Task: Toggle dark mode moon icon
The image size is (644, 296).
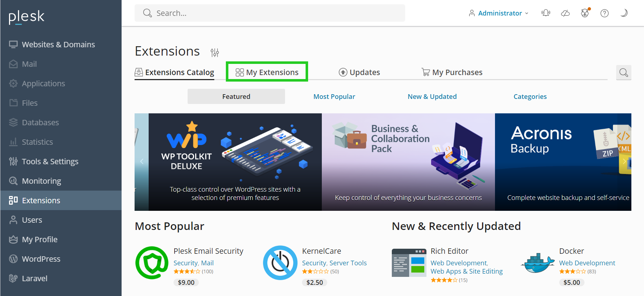Action: 624,13
